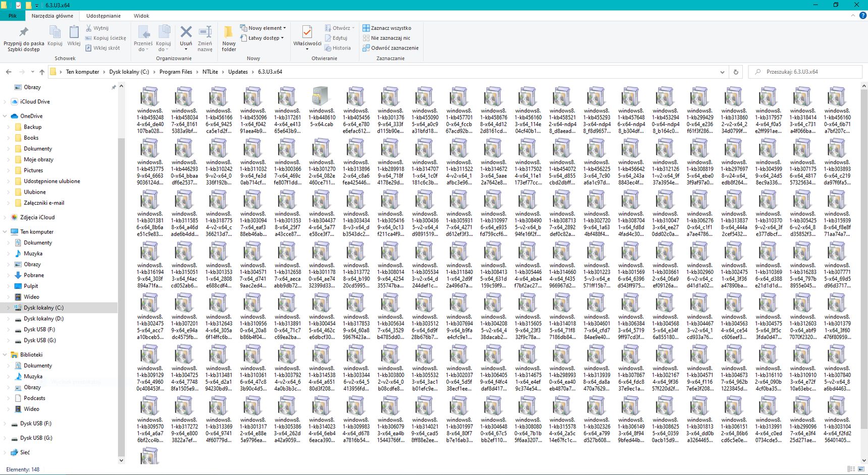
Task: Select file windows8.1-kb3095701-x64_a6a7
Action: tap(150, 419)
